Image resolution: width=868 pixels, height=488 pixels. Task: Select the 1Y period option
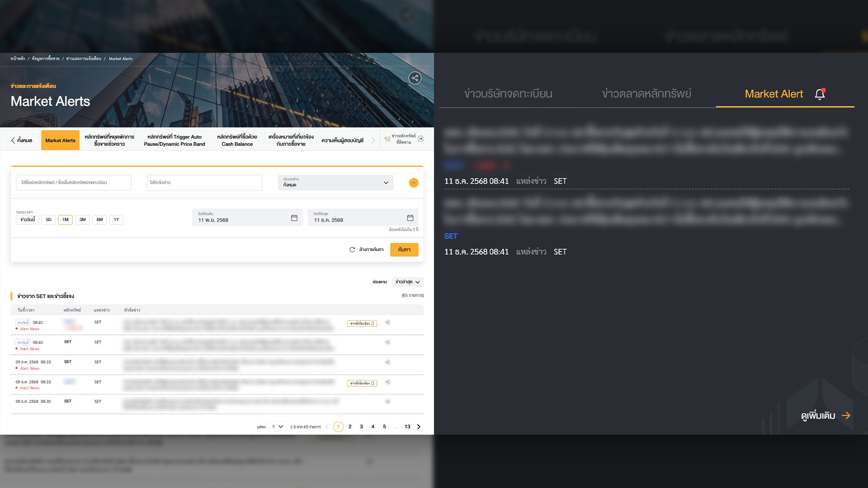tap(116, 220)
